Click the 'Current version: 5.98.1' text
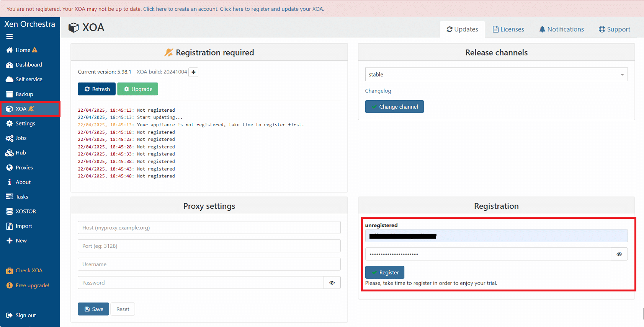 tap(105, 72)
